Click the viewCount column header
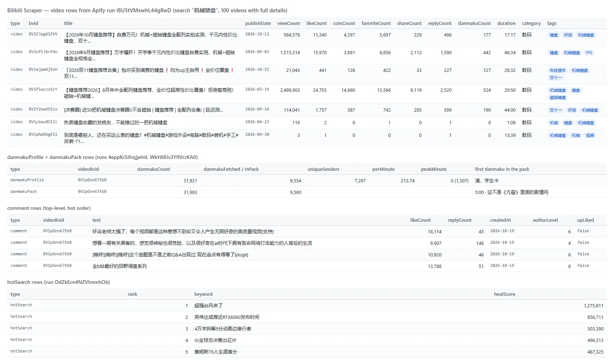This screenshot has height=364, width=614. pos(289,23)
